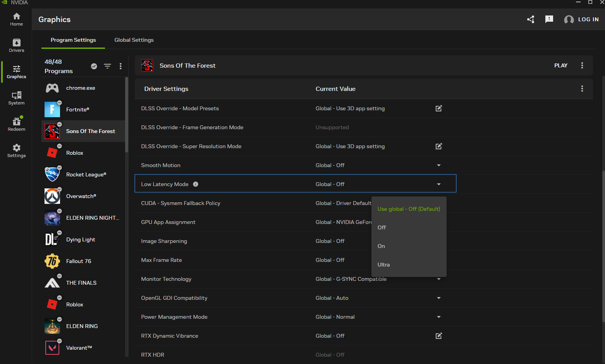Edit DLSS Override Model Presets value
The width and height of the screenshot is (605, 364).
(x=438, y=108)
